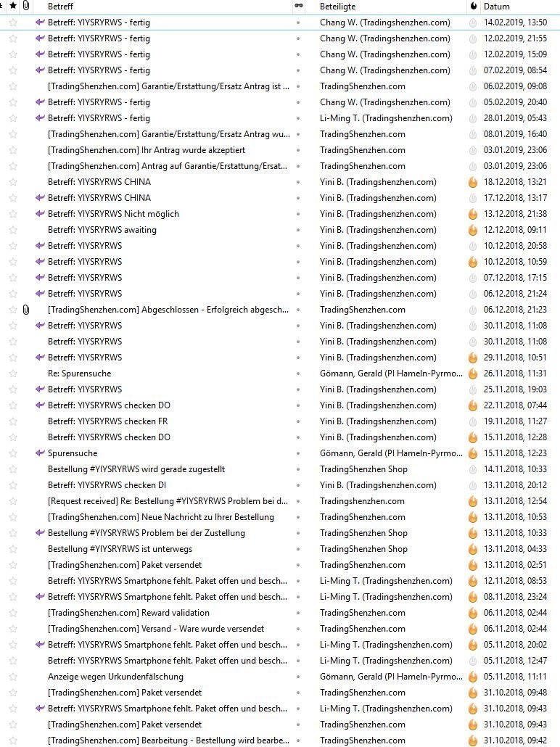The height and width of the screenshot is (747, 560).
Task: Sort by read-status glasses column header
Action: (x=299, y=7)
